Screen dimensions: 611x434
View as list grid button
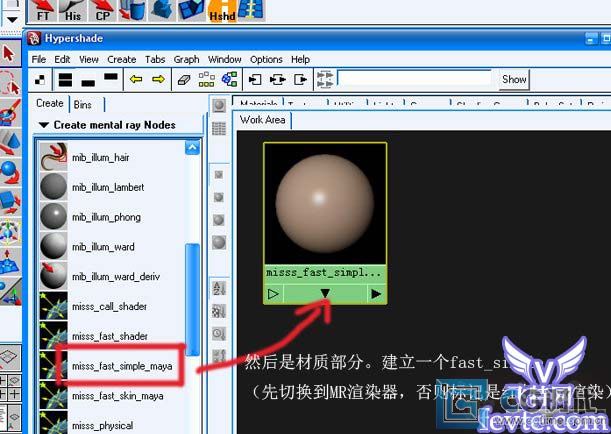coord(219,129)
